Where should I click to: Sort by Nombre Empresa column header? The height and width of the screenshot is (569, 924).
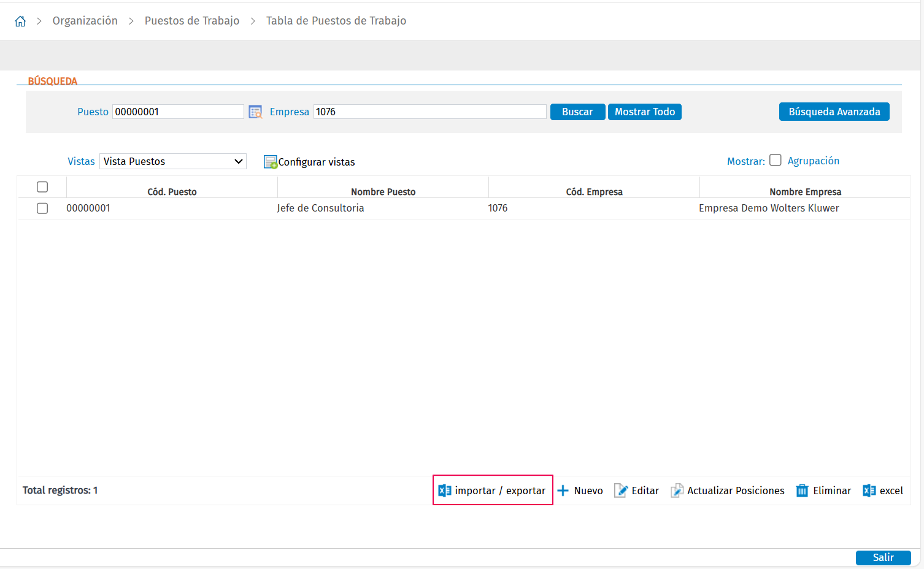click(x=806, y=192)
